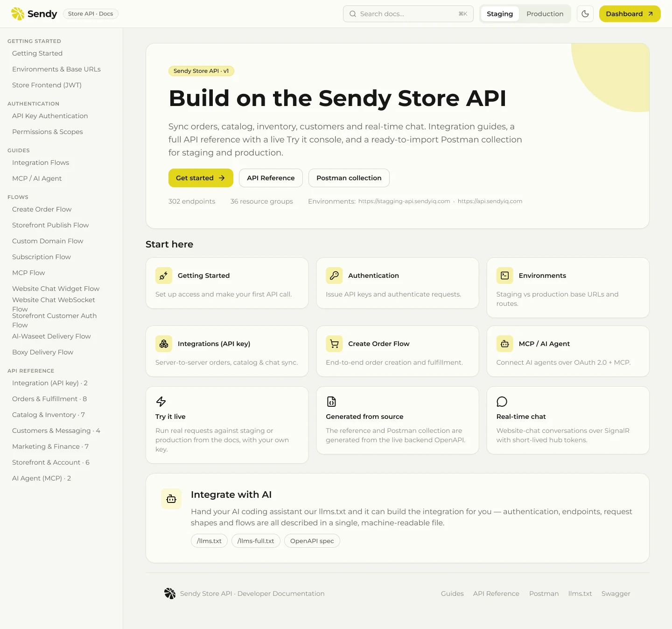Open the API Reference hero button
Viewport: 672px width, 629px height.
[271, 178]
